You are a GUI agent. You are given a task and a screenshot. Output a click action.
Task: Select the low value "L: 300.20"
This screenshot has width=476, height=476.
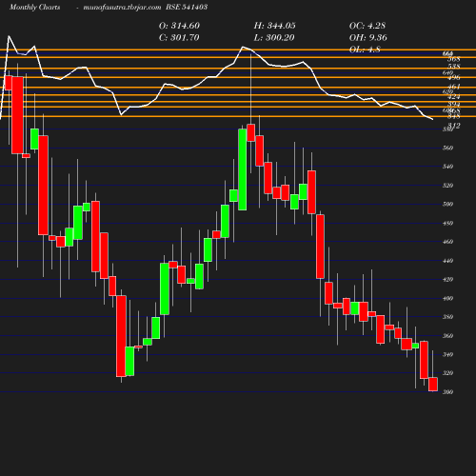(274, 37)
